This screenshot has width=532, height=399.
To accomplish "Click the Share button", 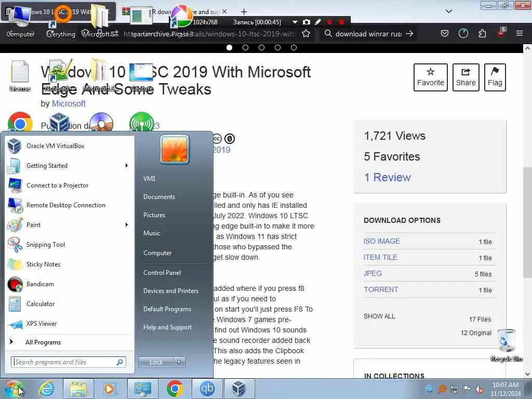I will (x=466, y=77).
